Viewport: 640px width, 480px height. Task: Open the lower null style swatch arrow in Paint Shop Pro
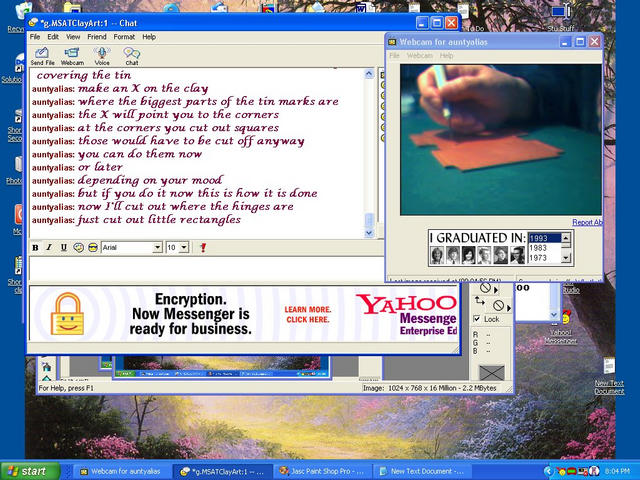pyautogui.click(x=509, y=308)
